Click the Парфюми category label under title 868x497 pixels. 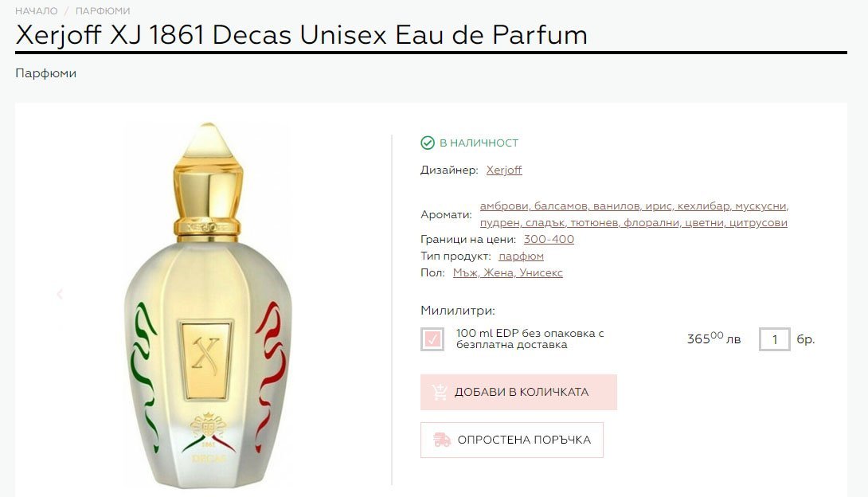coord(46,73)
